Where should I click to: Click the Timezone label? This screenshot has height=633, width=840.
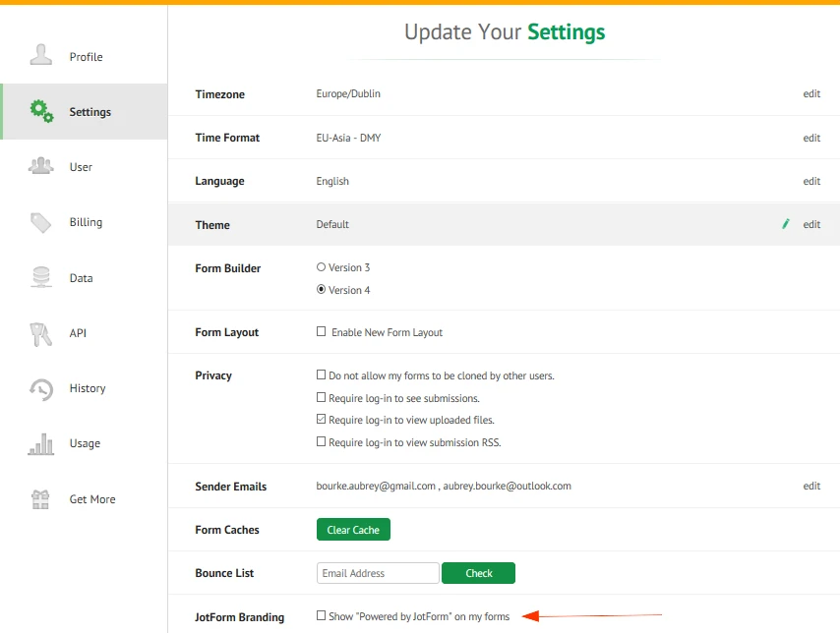219,94
